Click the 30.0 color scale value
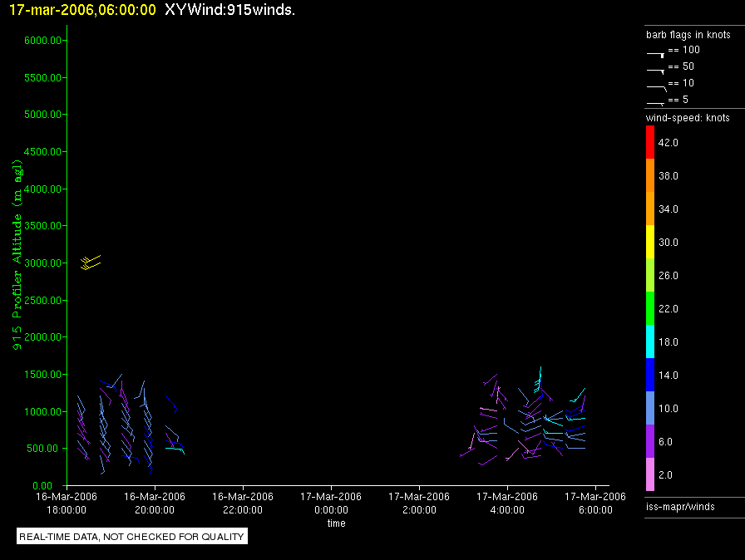Viewport: 745px width, 560px height. [668, 243]
